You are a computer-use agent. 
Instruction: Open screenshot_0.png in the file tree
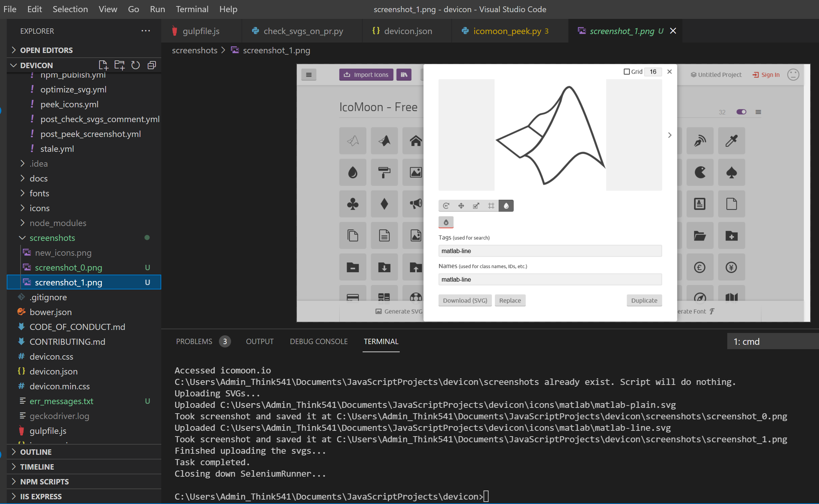pos(84,268)
